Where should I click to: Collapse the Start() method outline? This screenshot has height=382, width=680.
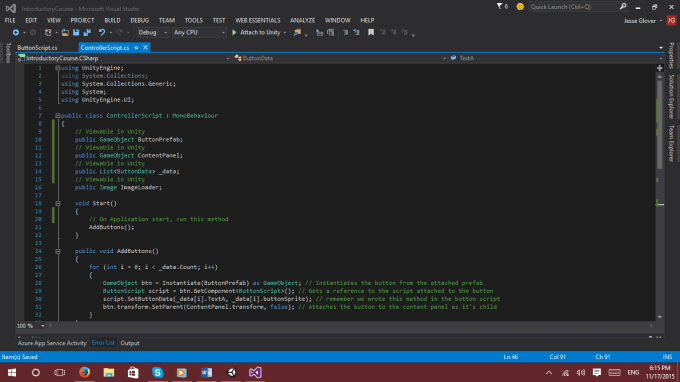(x=58, y=203)
